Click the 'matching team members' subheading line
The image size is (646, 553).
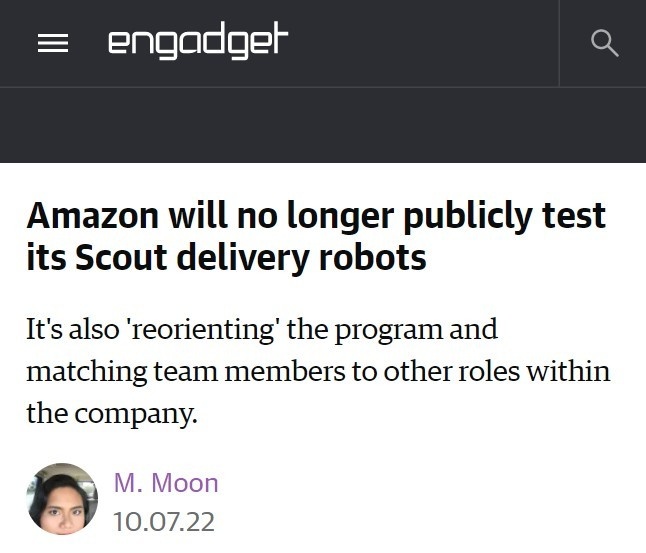tap(317, 371)
